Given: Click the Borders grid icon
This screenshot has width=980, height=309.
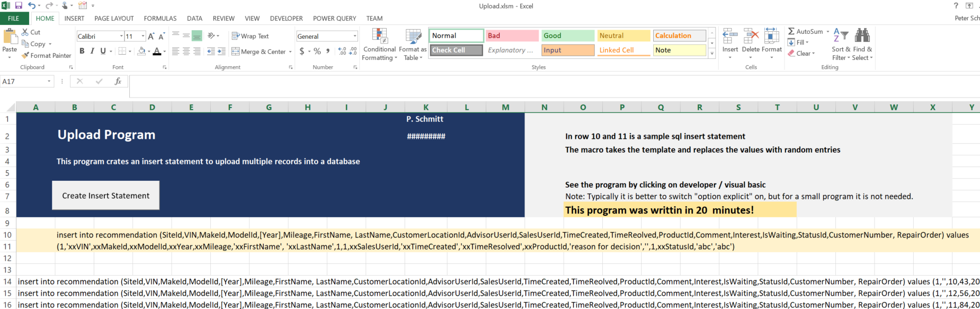Looking at the screenshot, I should (122, 51).
